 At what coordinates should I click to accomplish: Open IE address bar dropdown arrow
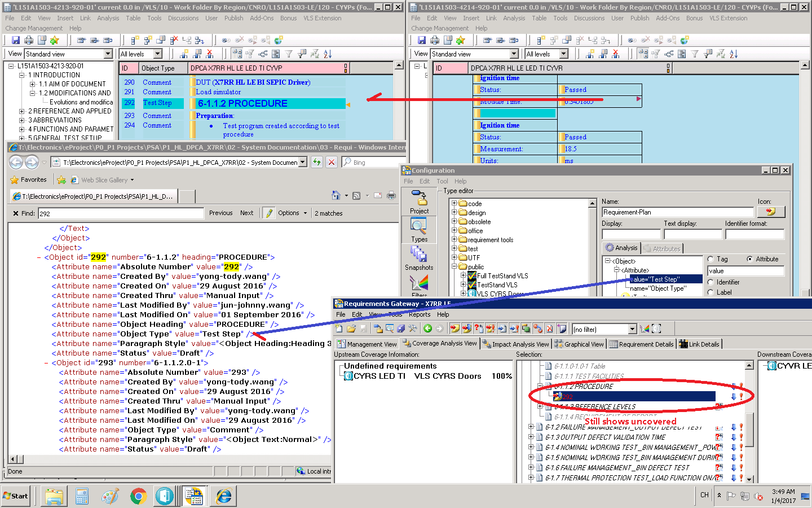pyautogui.click(x=303, y=162)
